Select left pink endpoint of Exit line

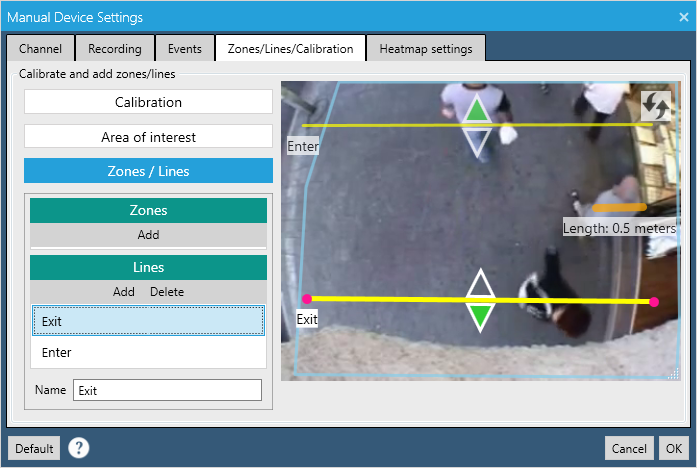point(307,299)
